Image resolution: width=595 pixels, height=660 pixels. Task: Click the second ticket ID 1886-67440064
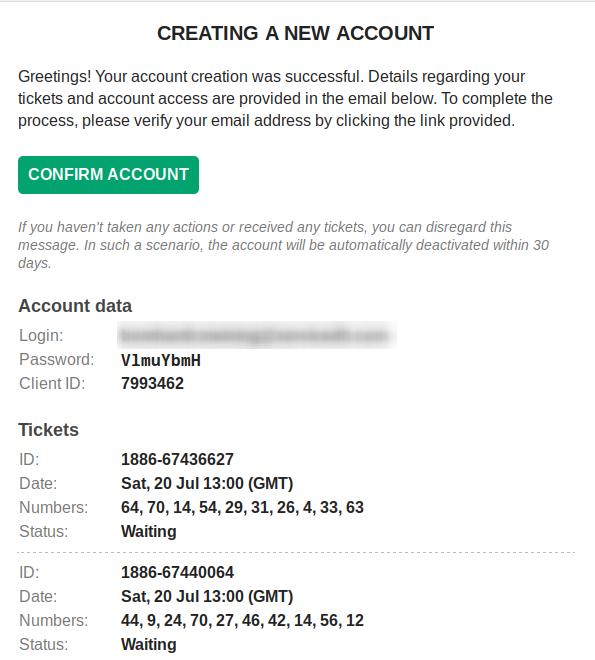point(177,572)
